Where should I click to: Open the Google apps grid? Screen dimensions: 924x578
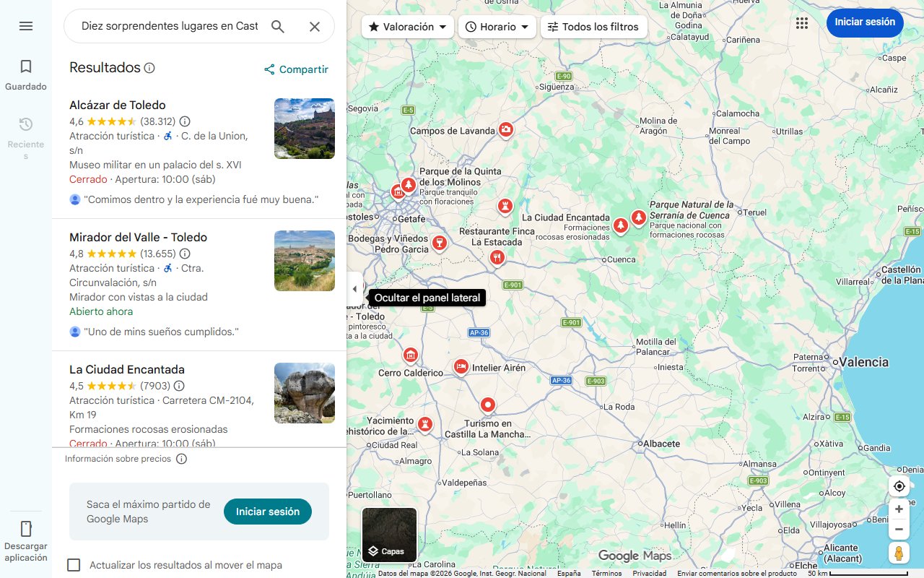pyautogui.click(x=802, y=23)
